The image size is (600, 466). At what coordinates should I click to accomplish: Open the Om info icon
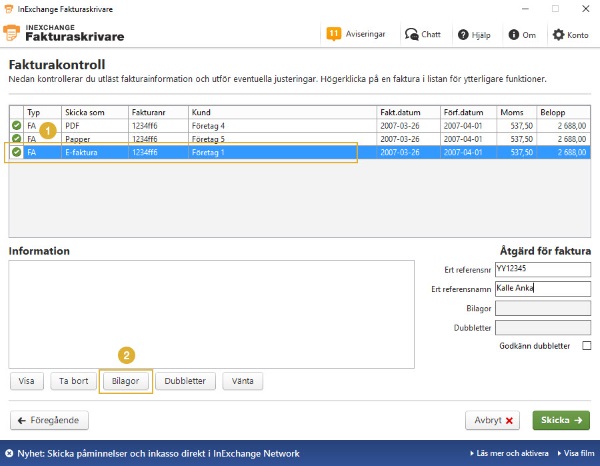click(x=513, y=35)
